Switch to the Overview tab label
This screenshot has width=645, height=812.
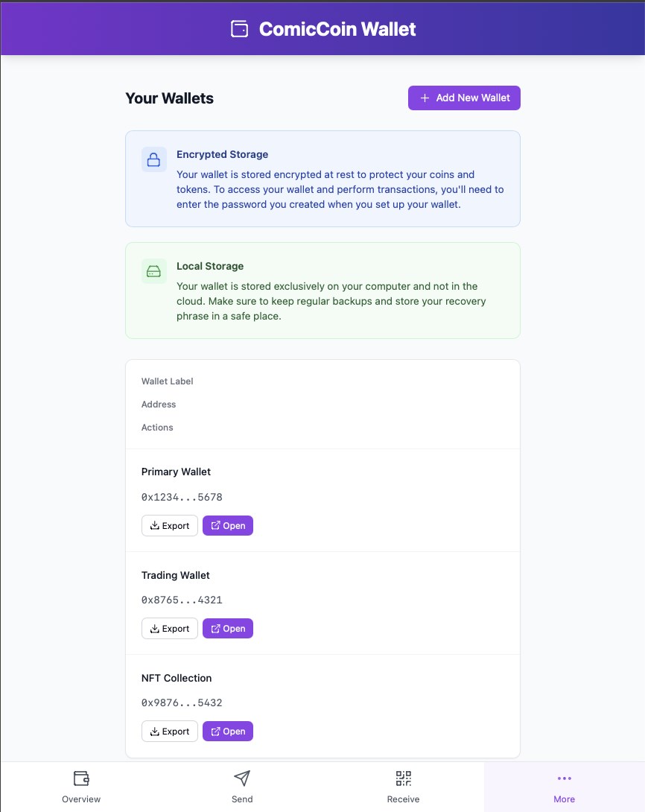[81, 799]
